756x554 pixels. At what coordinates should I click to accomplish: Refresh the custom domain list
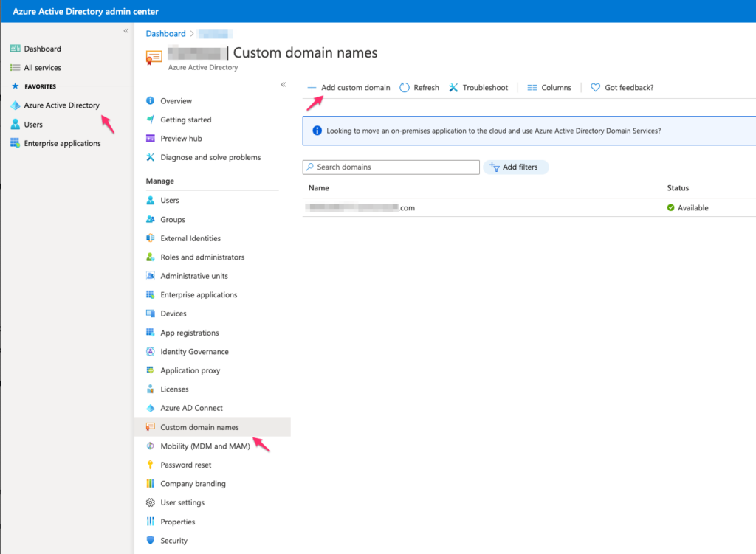click(419, 87)
